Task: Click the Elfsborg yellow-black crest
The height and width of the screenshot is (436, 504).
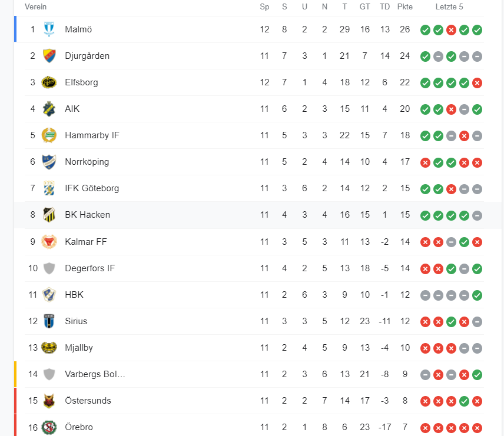Action: (x=49, y=82)
